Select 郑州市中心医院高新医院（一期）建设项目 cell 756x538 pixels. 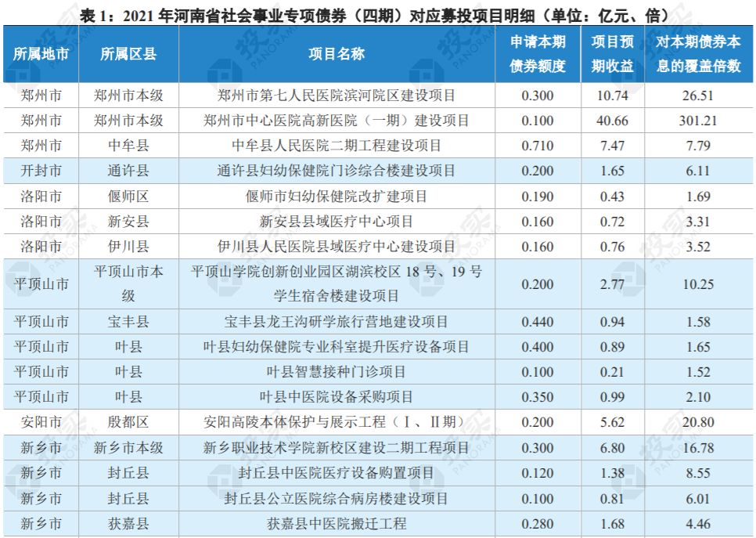[337, 121]
